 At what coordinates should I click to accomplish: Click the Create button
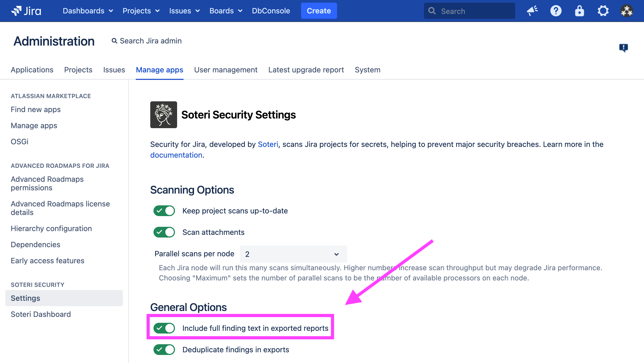click(319, 11)
